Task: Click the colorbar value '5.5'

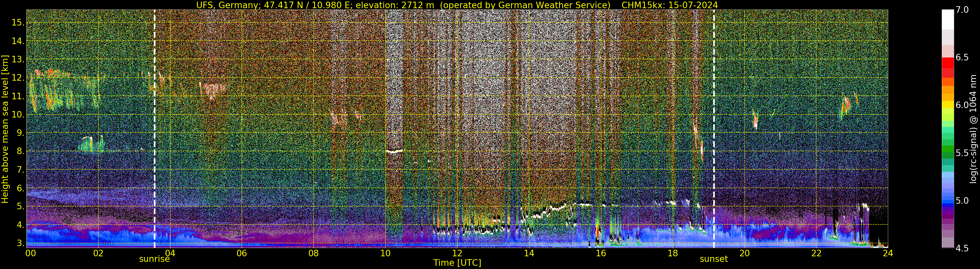Action: coord(962,153)
